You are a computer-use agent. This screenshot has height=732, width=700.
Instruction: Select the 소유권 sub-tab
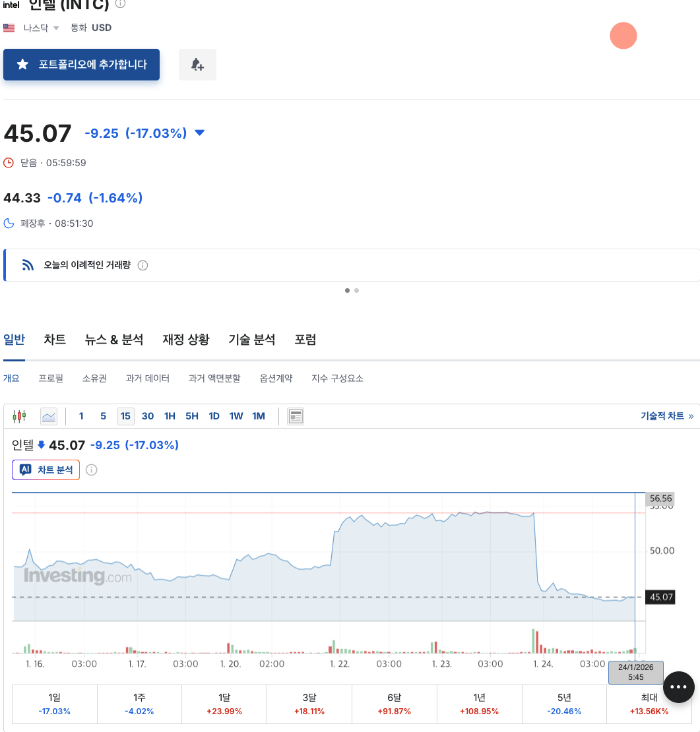tap(94, 378)
